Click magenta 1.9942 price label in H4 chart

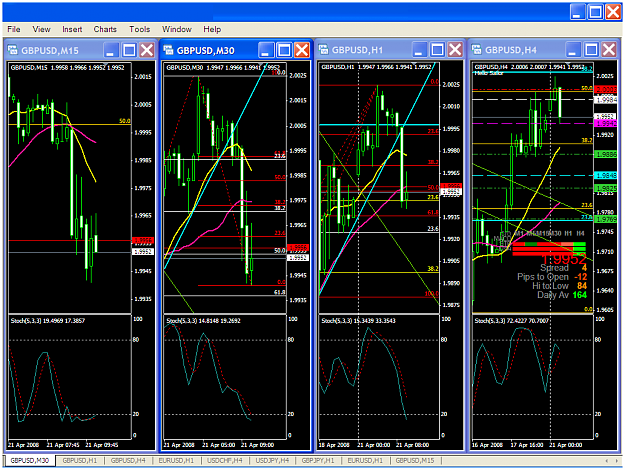(605, 124)
